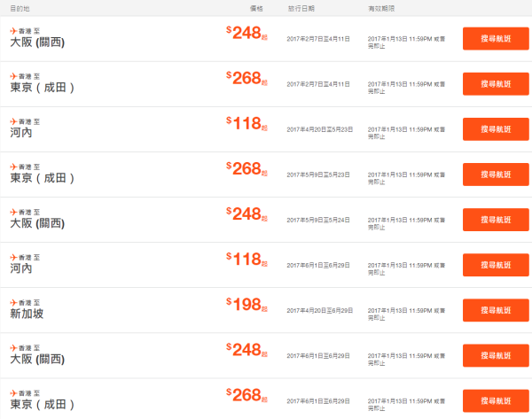The width and height of the screenshot is (532, 419).
Task: Click plane icon on Osaka row dated June 1
Action: 13,348
